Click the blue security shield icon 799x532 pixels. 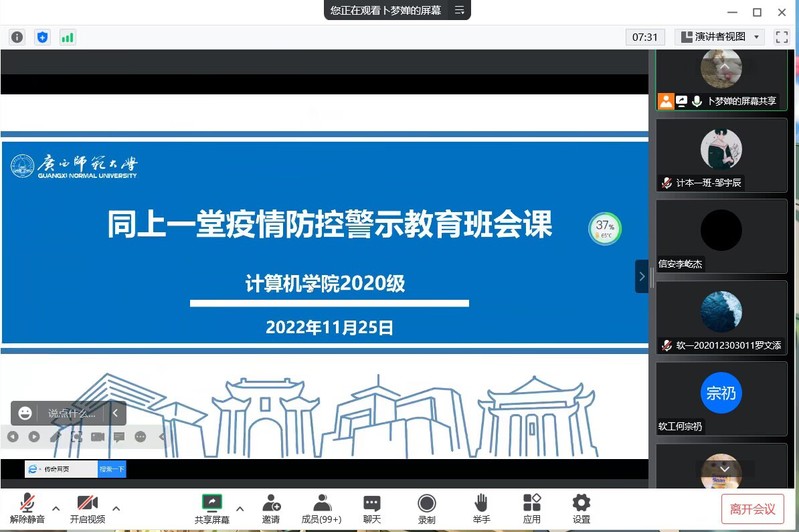(42, 37)
